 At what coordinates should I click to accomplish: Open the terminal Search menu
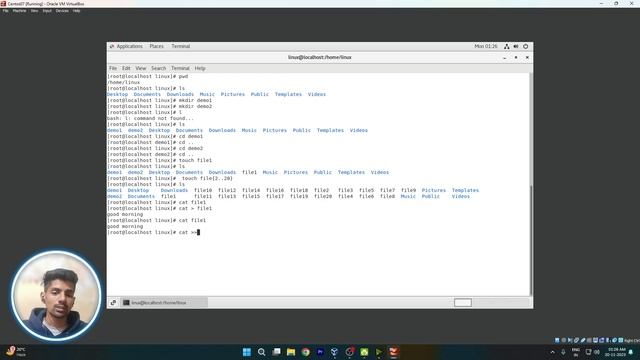click(158, 68)
